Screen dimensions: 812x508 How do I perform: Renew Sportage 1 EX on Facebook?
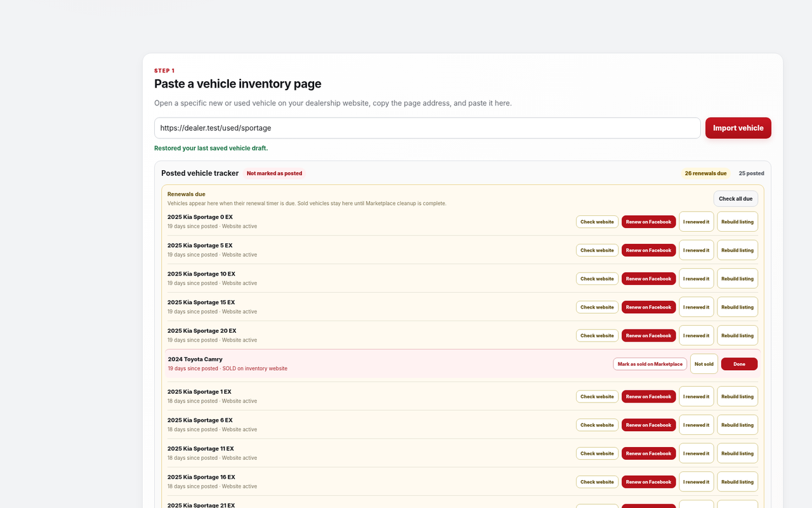pyautogui.click(x=648, y=397)
